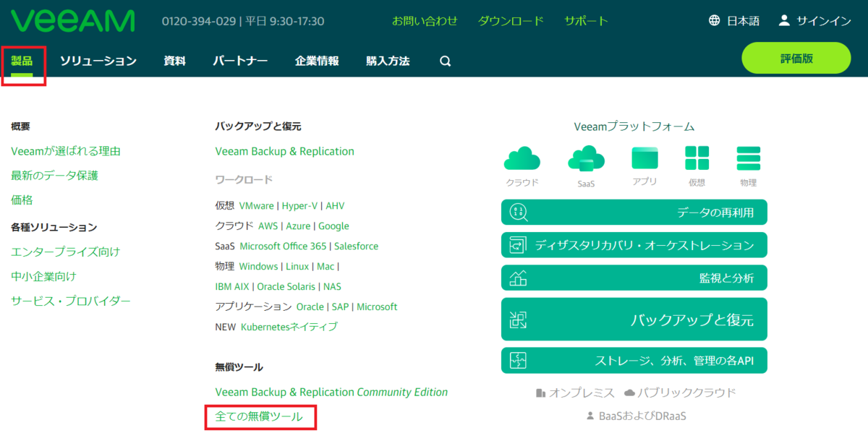Click the Microsoft application link
Viewport: 868px width, 433px height.
coord(377,306)
